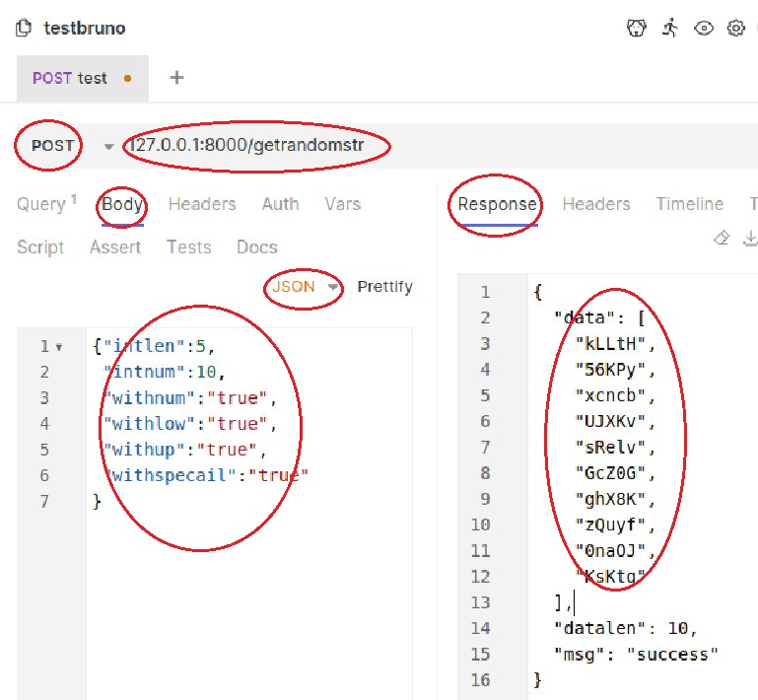Open the POST method dropdown

108,146
